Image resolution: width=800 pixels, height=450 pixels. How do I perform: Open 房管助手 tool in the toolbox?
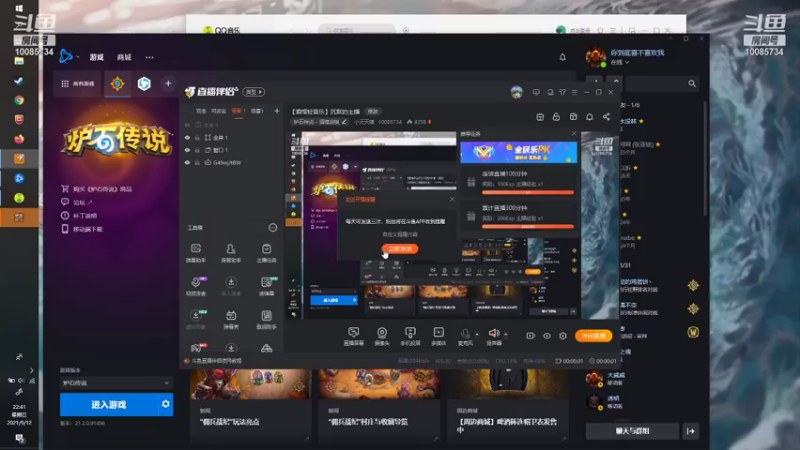point(231,253)
